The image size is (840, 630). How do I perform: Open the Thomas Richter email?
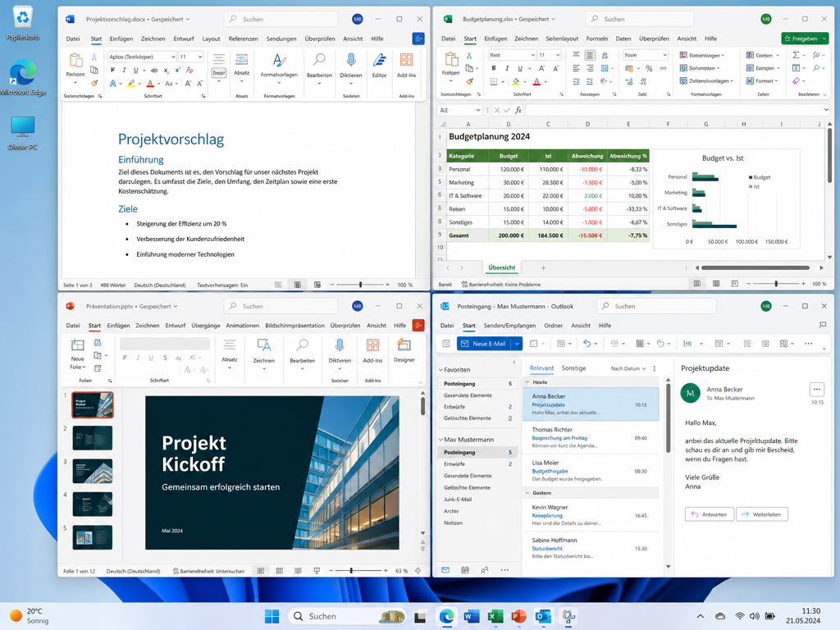(591, 438)
